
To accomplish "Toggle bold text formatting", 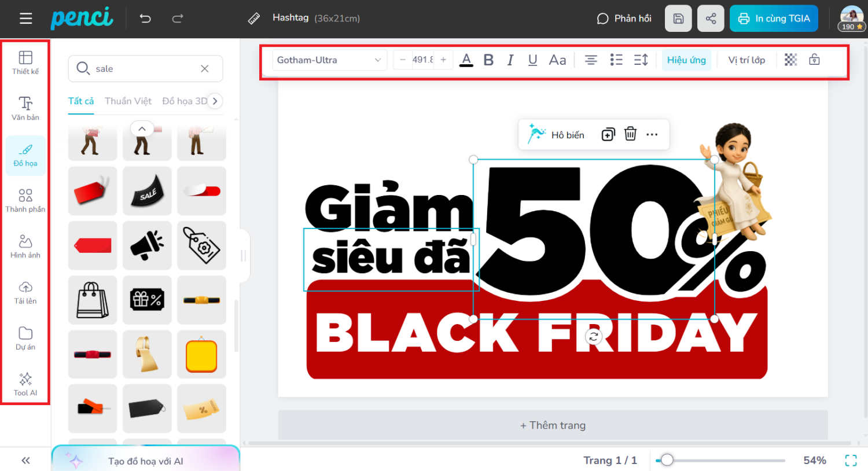I will [488, 60].
